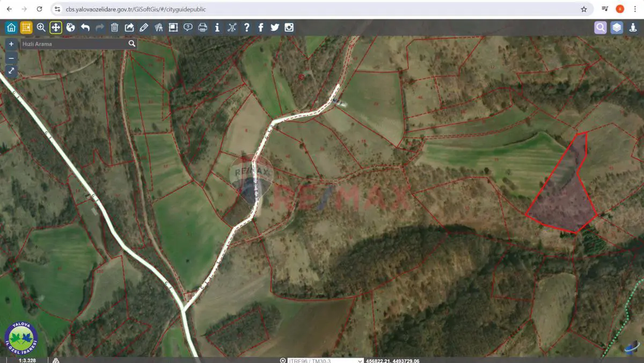Click the trash can delete icon

click(114, 27)
